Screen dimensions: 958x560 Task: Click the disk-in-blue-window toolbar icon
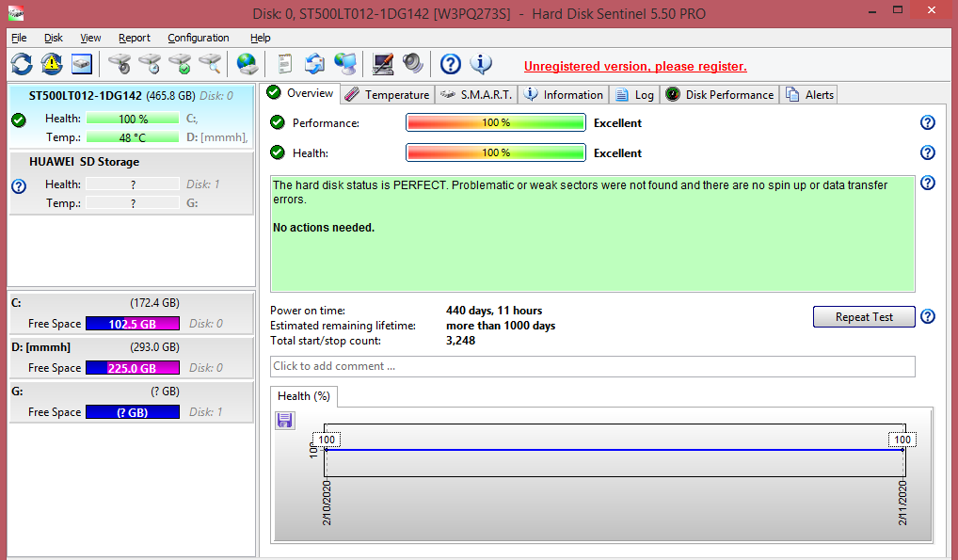point(82,64)
